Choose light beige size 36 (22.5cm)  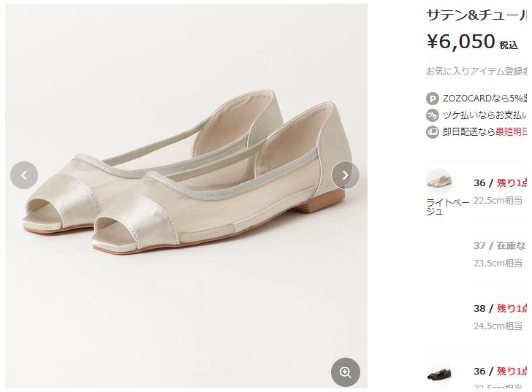tap(501, 191)
